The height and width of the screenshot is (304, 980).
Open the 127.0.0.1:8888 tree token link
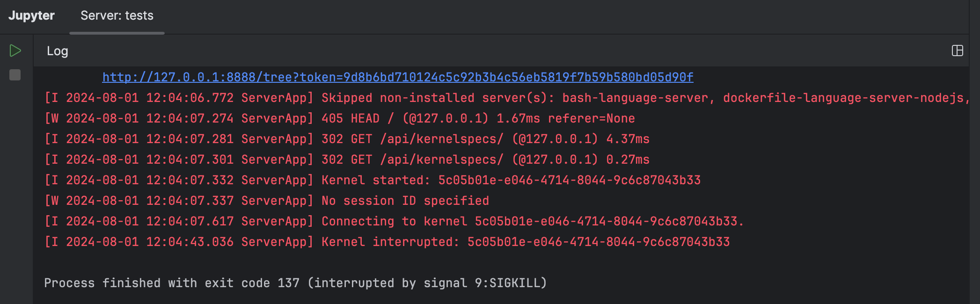coord(398,77)
